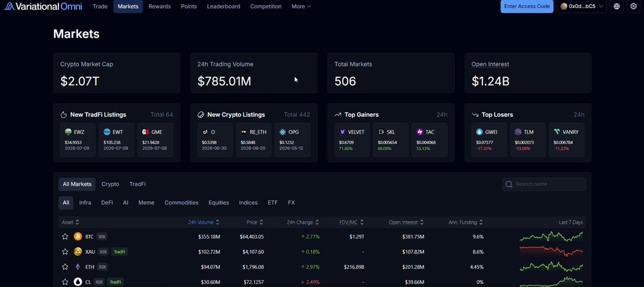Sort by the Open Interest column

coord(406,222)
